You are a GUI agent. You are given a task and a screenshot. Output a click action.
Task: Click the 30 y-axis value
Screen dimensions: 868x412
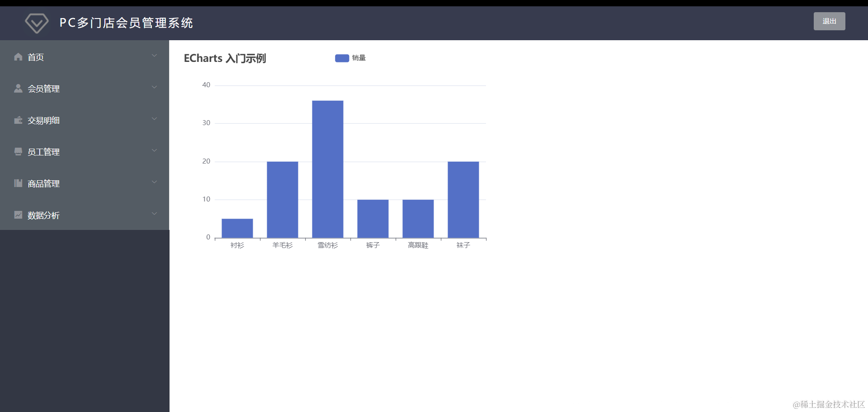[206, 123]
